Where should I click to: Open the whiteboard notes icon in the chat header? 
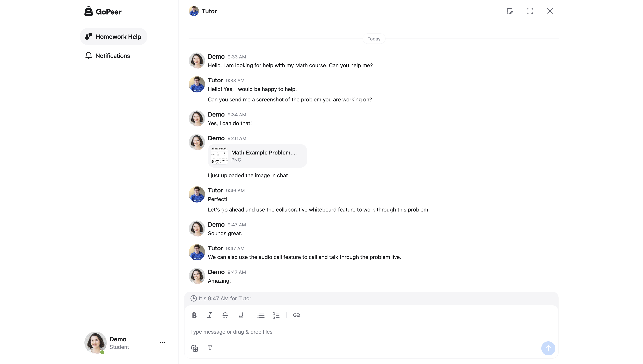click(x=510, y=11)
